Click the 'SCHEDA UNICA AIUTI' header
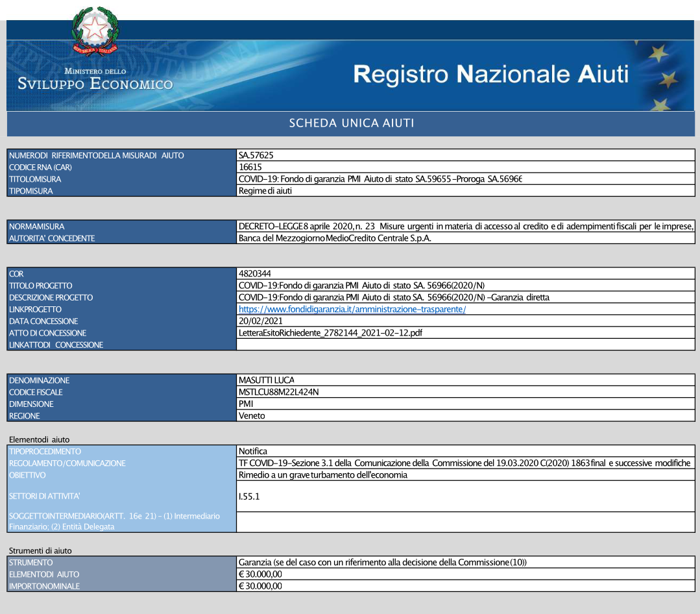The width and height of the screenshot is (700, 614). coord(352,123)
